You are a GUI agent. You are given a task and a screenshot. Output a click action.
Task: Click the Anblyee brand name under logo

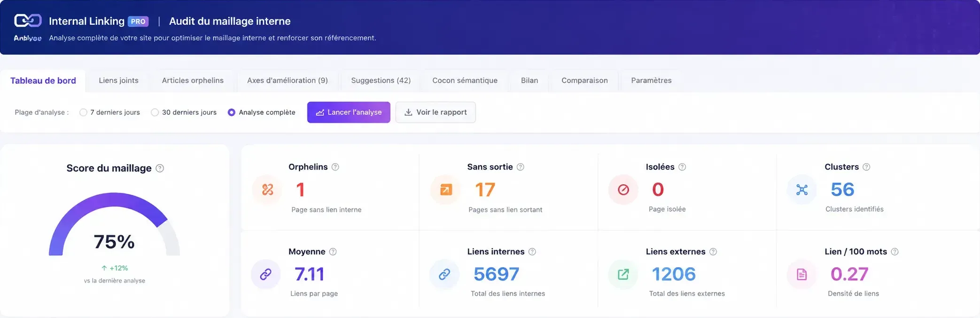click(28, 38)
